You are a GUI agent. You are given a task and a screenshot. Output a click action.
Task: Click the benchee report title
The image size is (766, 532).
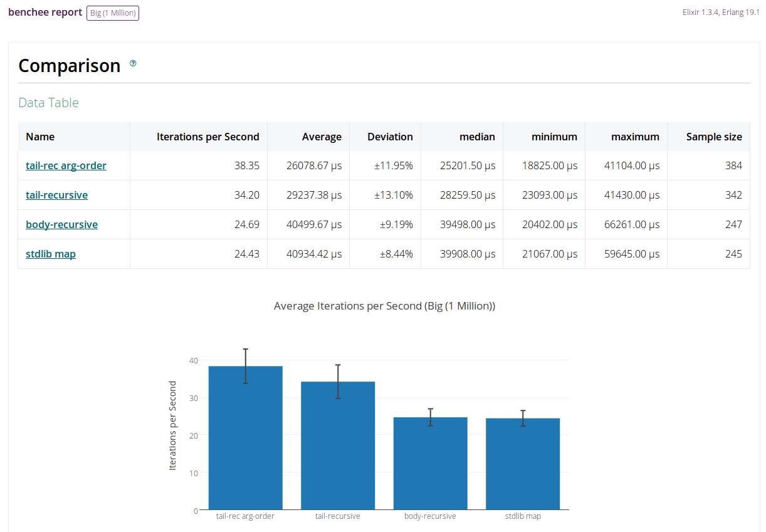(x=45, y=13)
